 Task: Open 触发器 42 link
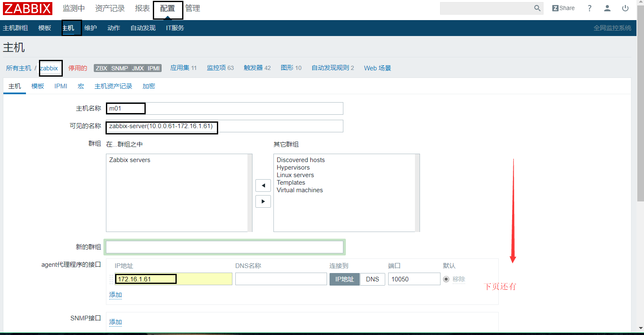(x=257, y=68)
